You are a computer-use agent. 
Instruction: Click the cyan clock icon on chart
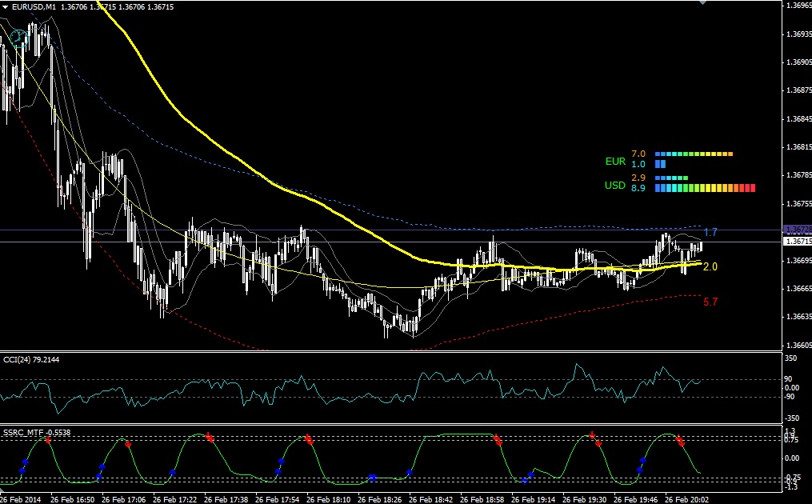(18, 38)
